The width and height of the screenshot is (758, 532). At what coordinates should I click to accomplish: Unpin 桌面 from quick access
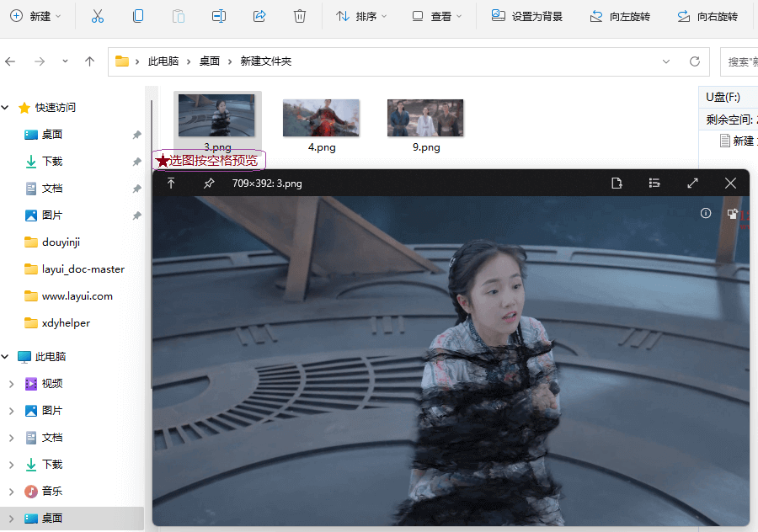136,135
